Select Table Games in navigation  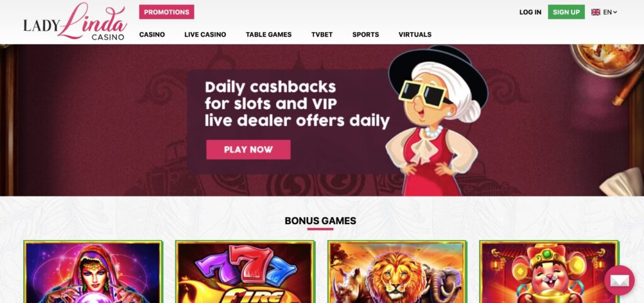pos(269,35)
